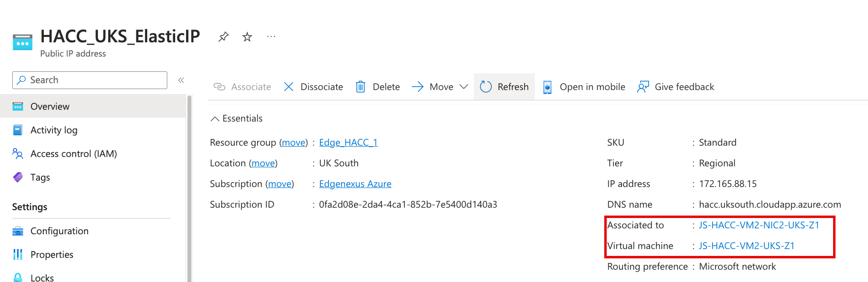Open the JS-HACC-VM2-NIC2-UKS-Z1 network interface link
Screen dimensions: 868x282
[x=759, y=225]
